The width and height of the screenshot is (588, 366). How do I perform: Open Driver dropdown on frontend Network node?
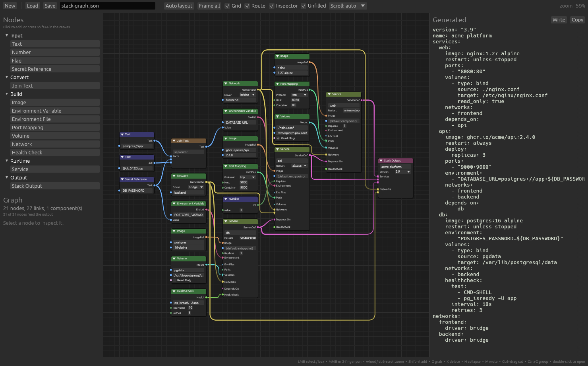[x=248, y=95]
